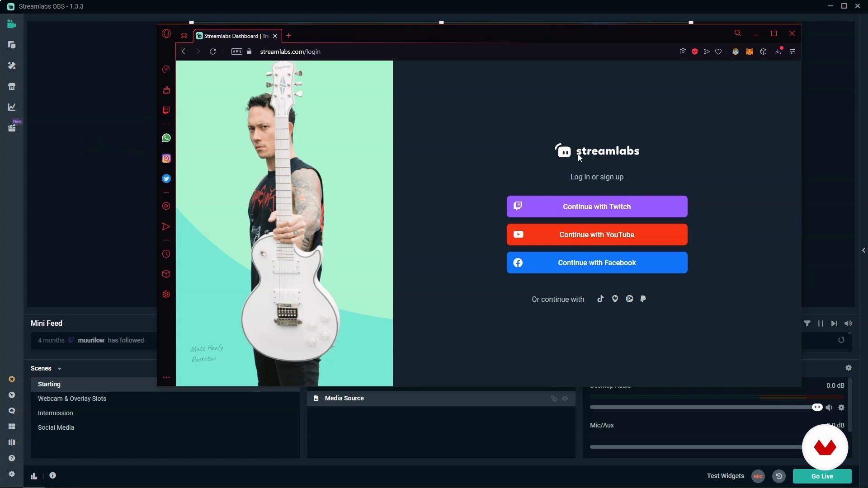Select the Media Source row
Viewport: 868px width, 488px height.
click(x=441, y=399)
